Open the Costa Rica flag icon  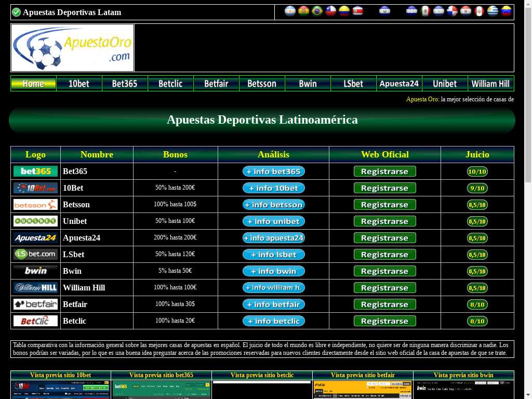pyautogui.click(x=357, y=11)
